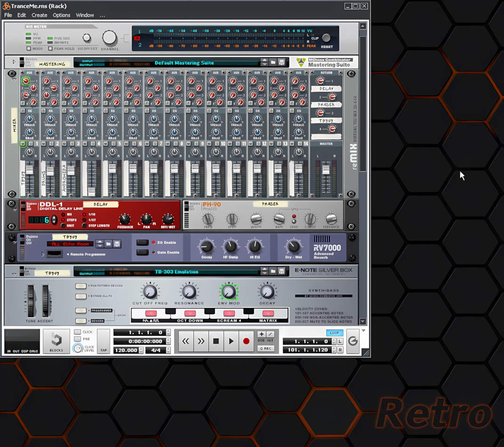504x447 pixels.
Task: Open the Options menu
Action: coord(61,15)
